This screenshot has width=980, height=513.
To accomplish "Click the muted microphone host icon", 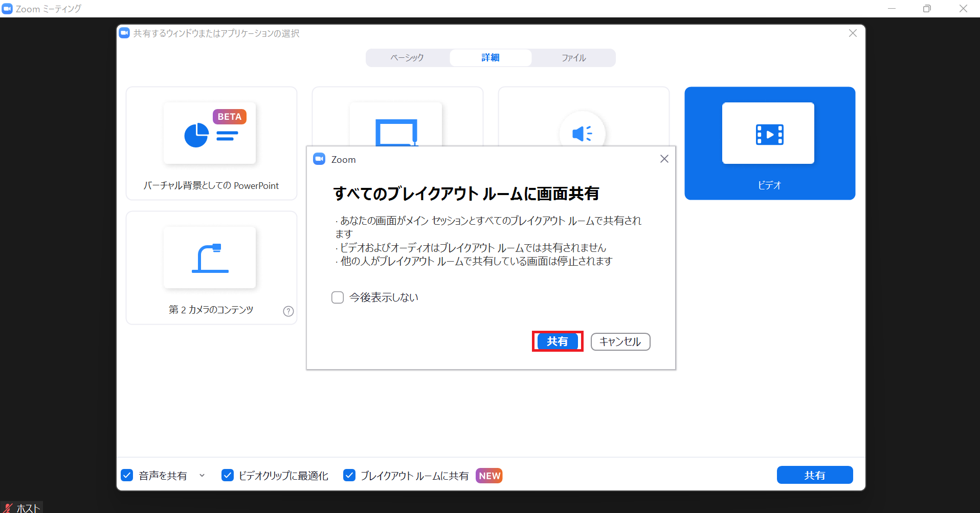I will point(8,508).
